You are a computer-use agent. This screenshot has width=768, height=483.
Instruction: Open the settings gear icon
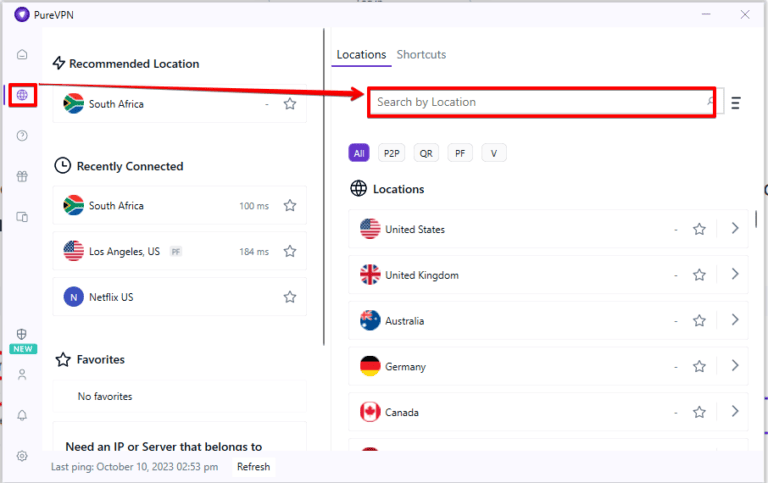(x=22, y=456)
